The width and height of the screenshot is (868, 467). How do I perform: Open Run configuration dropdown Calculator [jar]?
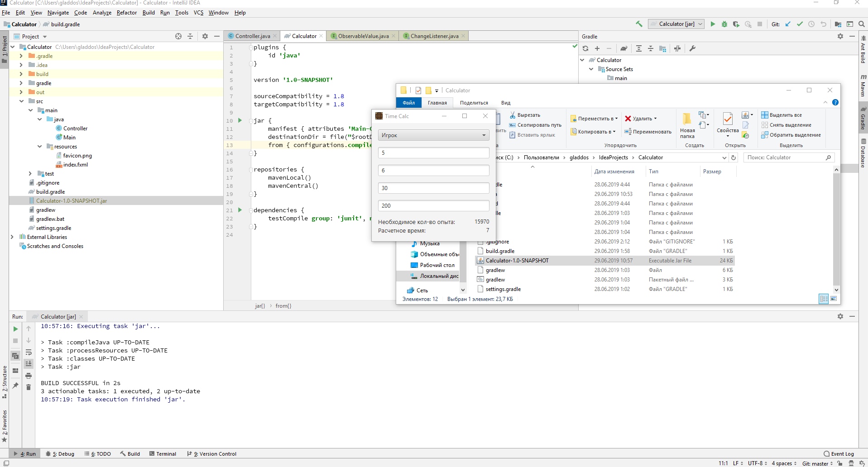(676, 24)
